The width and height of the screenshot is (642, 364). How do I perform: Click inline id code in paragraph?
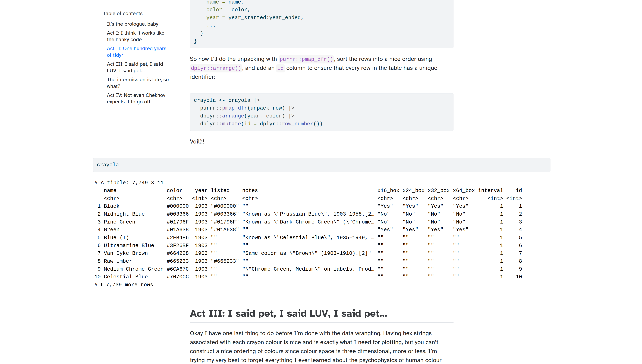(280, 68)
